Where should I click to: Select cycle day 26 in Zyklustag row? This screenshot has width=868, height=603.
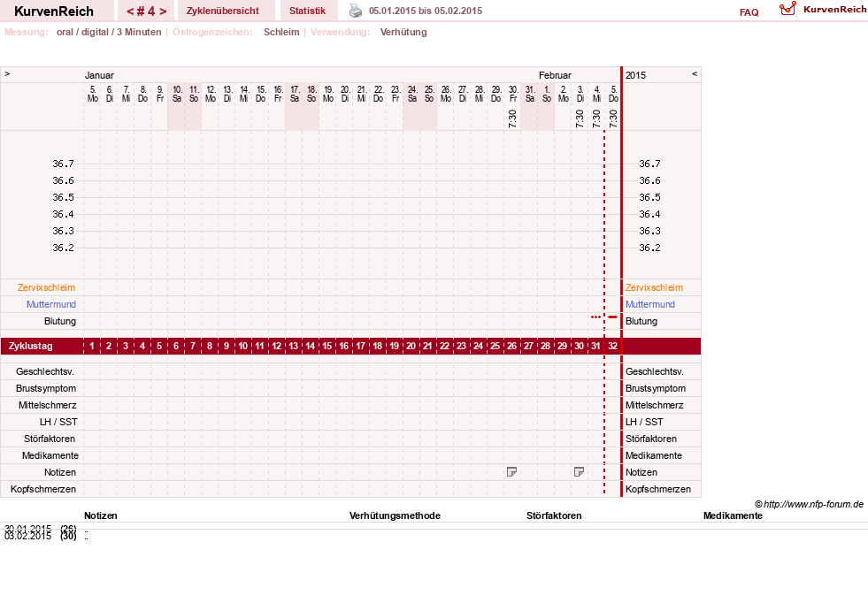point(512,346)
